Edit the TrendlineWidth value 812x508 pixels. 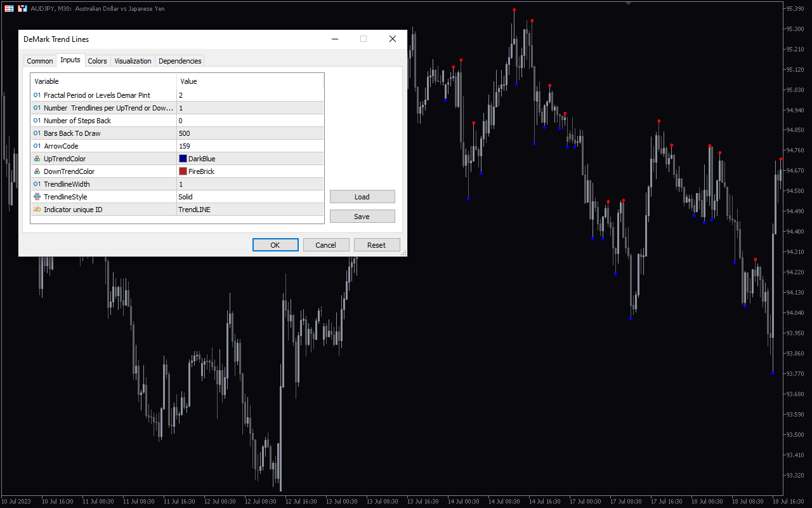250,184
